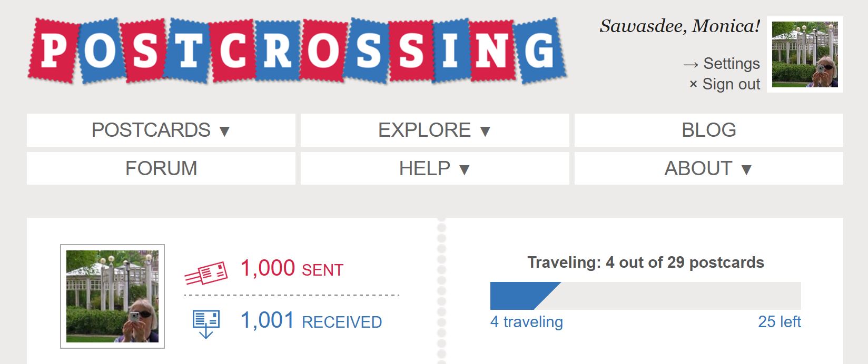Expand the Help dropdown arrow
Screen dimensions: 868x364
464,169
